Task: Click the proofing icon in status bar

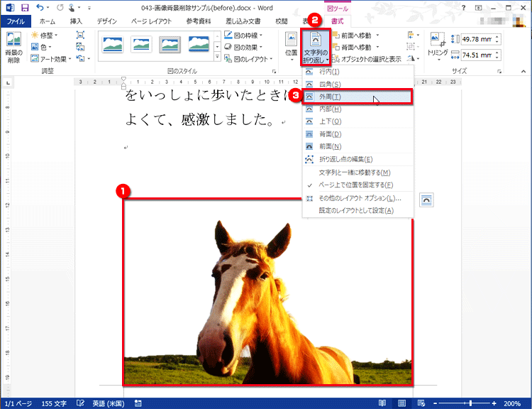Action: click(x=80, y=403)
